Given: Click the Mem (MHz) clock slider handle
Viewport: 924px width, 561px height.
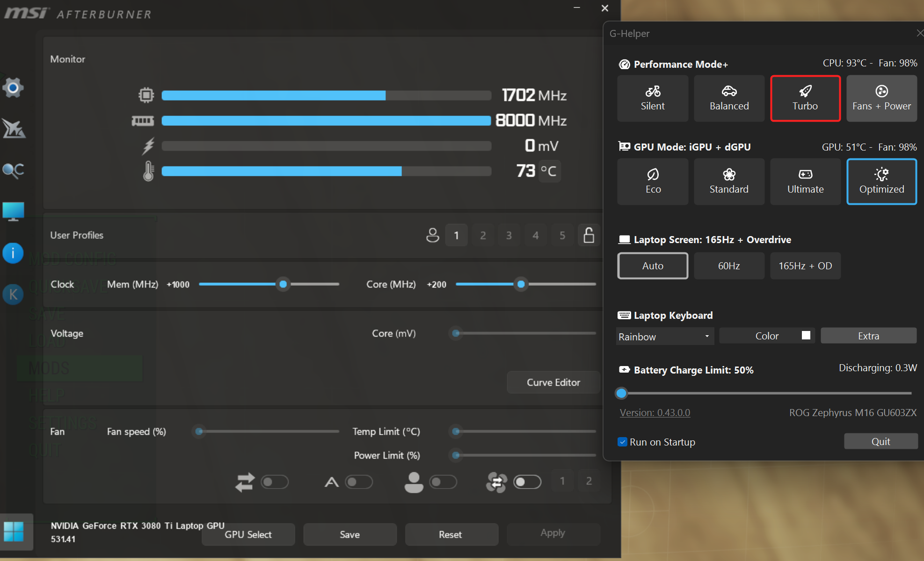Looking at the screenshot, I should (283, 284).
